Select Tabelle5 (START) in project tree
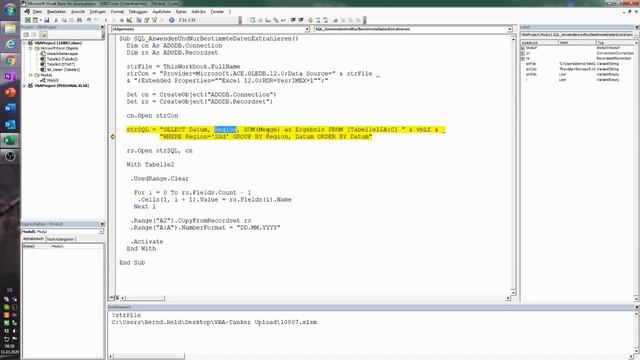 tap(61, 64)
